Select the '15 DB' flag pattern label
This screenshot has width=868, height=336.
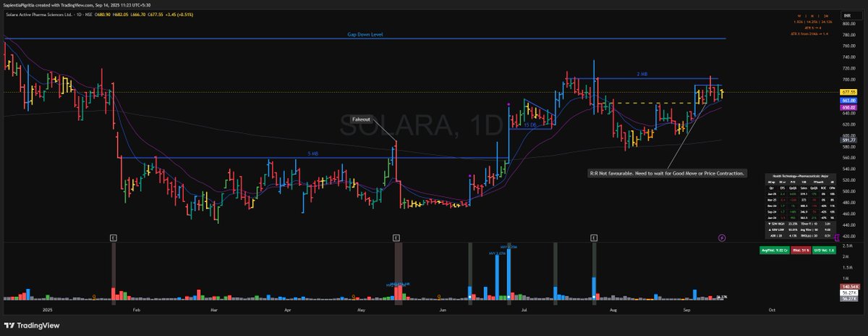tap(529, 125)
